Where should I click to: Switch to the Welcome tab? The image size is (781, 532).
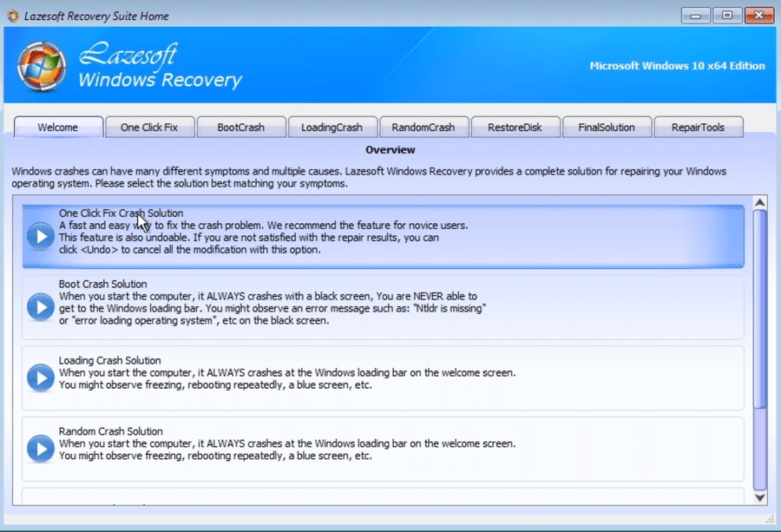[x=58, y=127]
